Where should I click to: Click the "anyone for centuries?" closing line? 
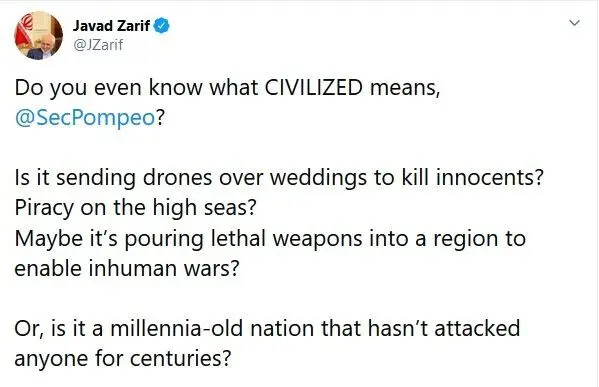click(123, 359)
